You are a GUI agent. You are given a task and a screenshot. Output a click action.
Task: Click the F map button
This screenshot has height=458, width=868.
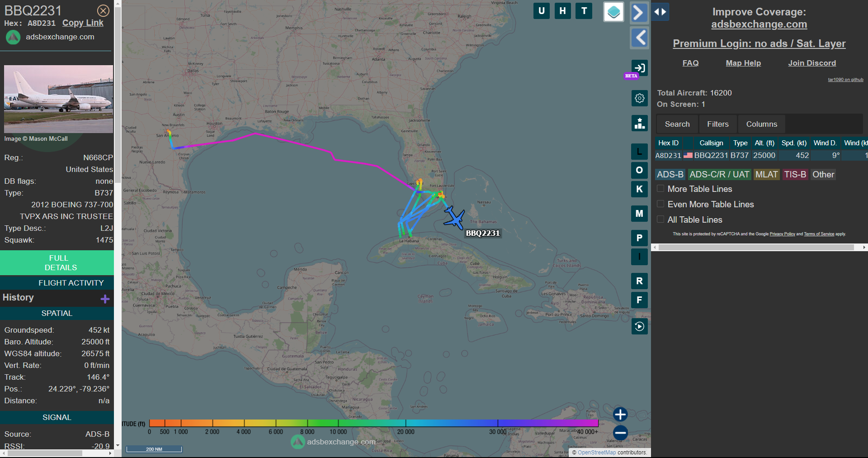639,300
